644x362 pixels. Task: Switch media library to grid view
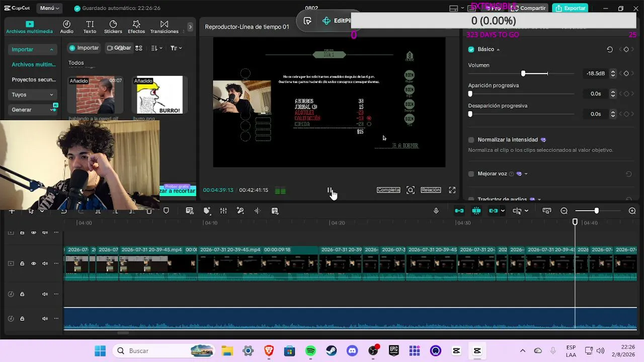[x=139, y=48]
